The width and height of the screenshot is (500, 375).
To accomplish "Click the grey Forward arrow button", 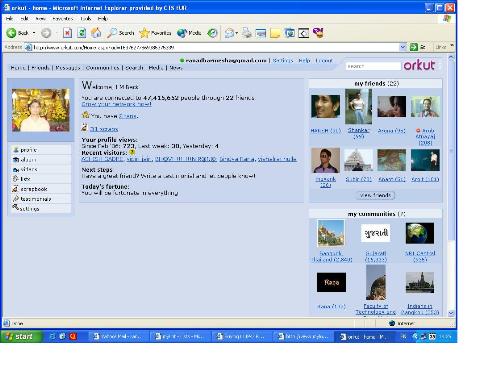I will tap(46, 33).
